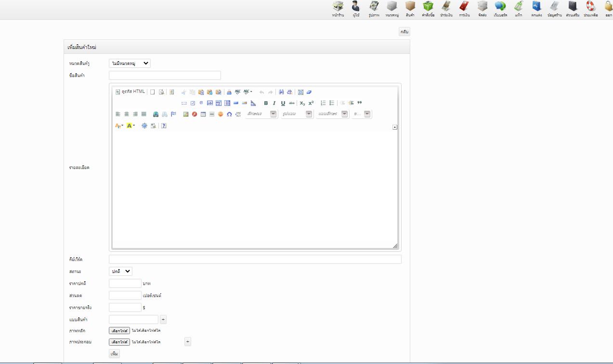The width and height of the screenshot is (613, 364).
Task: Open the text color picker in the editor
Action: pyautogui.click(x=119, y=126)
